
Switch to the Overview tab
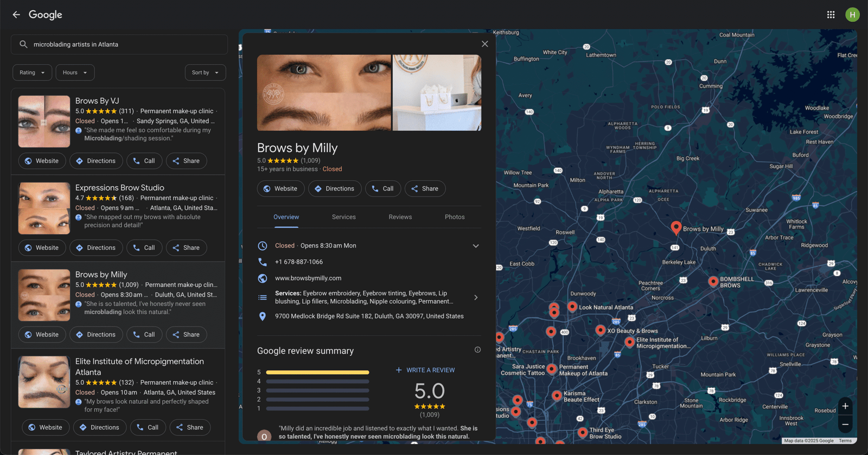coord(286,217)
